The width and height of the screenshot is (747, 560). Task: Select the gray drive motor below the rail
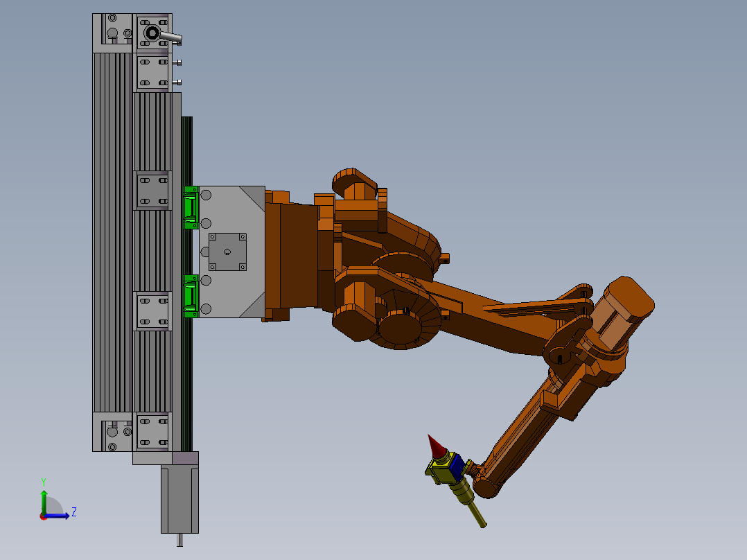pos(179,499)
